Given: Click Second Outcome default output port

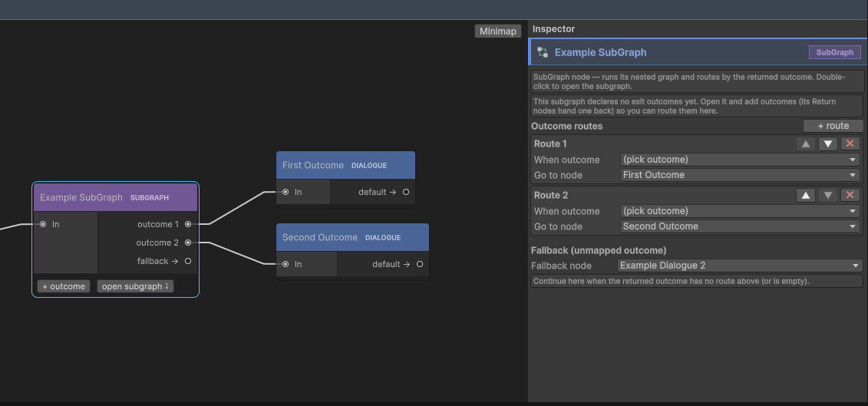Looking at the screenshot, I should pos(420,264).
